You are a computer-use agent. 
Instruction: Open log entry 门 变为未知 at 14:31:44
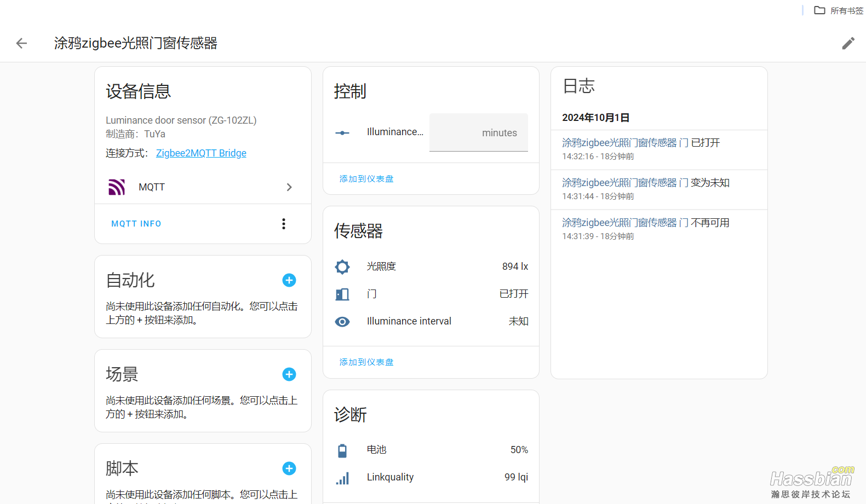[x=659, y=189]
